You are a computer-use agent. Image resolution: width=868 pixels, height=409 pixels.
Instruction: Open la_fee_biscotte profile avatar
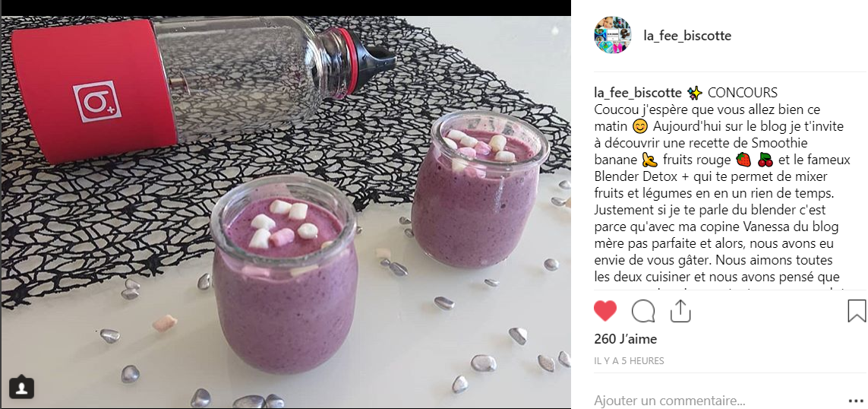coord(613,35)
